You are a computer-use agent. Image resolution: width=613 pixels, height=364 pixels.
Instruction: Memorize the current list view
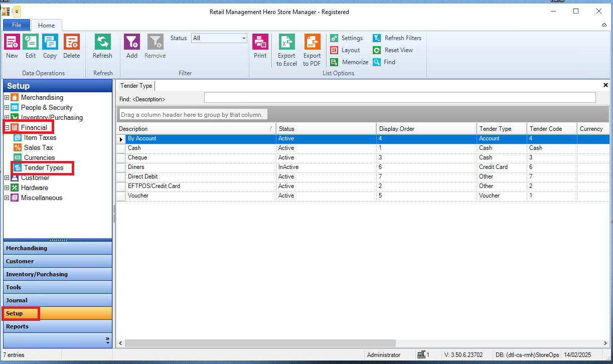tap(349, 62)
